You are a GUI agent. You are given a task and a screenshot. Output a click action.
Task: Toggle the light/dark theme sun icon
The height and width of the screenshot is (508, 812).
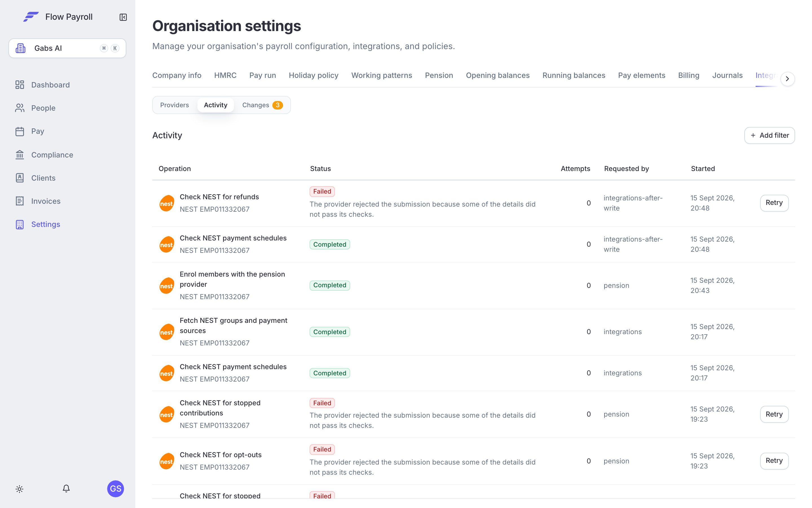pos(19,489)
